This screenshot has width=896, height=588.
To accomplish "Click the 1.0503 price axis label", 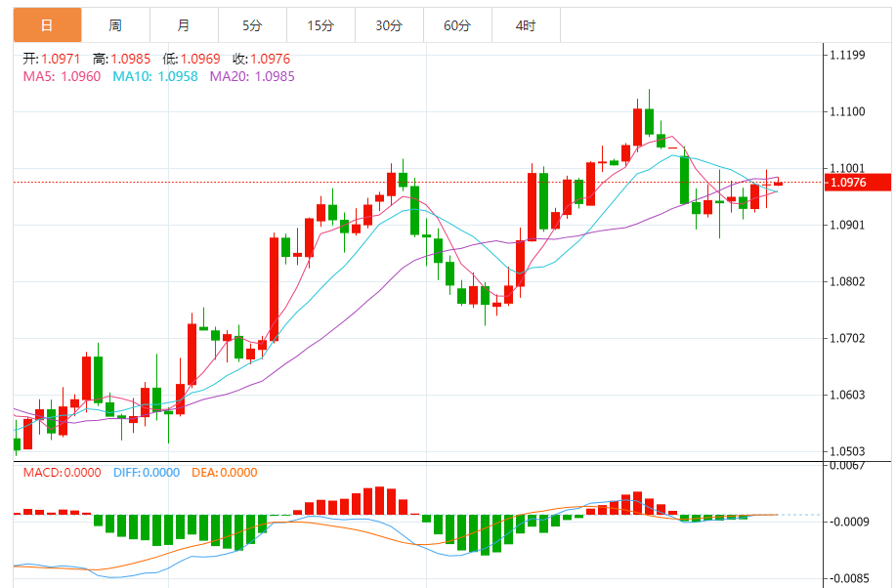I will tap(847, 451).
